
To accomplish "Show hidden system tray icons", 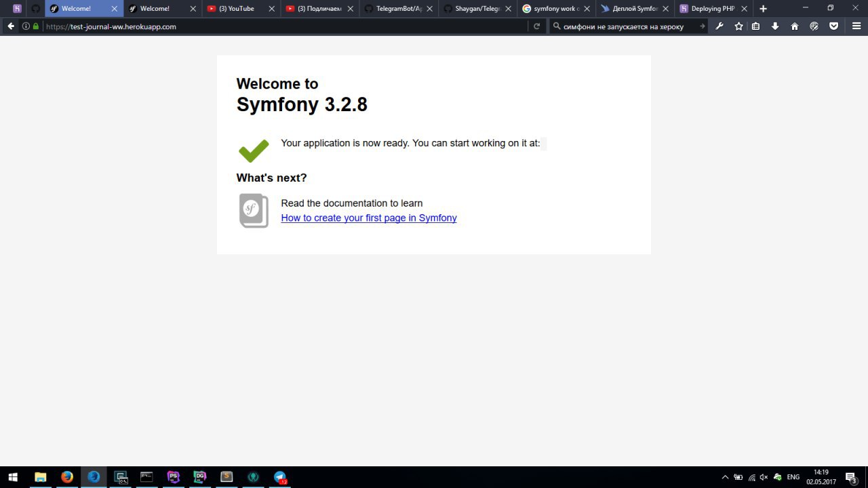I will coord(725,477).
